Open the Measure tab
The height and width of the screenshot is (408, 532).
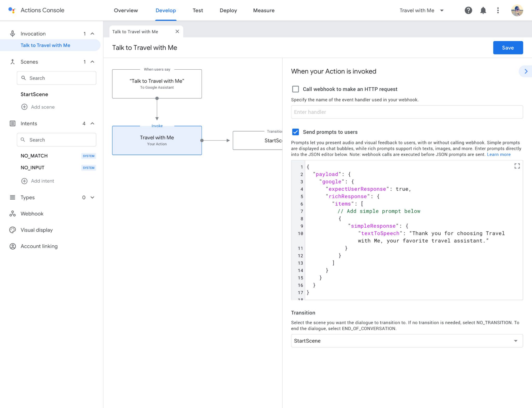264,11
